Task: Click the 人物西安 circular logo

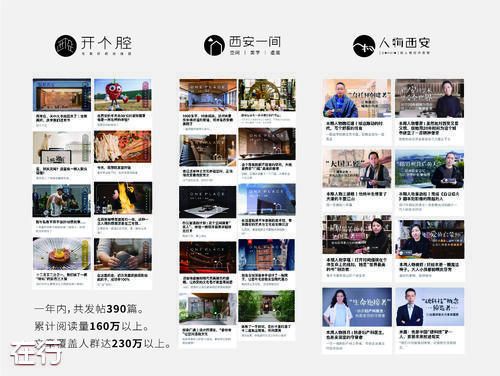Action: click(364, 46)
